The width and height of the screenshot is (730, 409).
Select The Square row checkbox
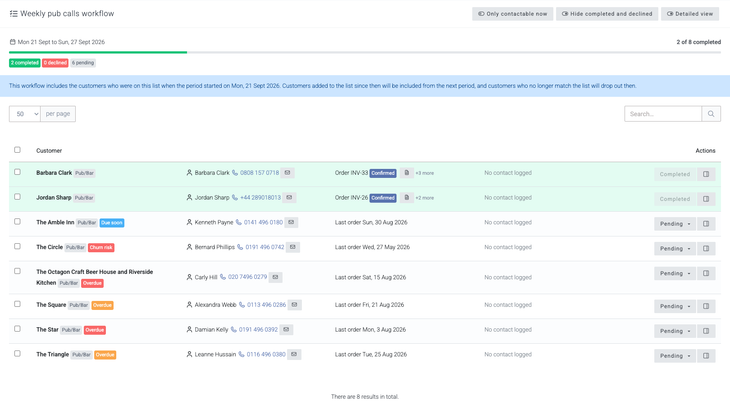(x=17, y=304)
